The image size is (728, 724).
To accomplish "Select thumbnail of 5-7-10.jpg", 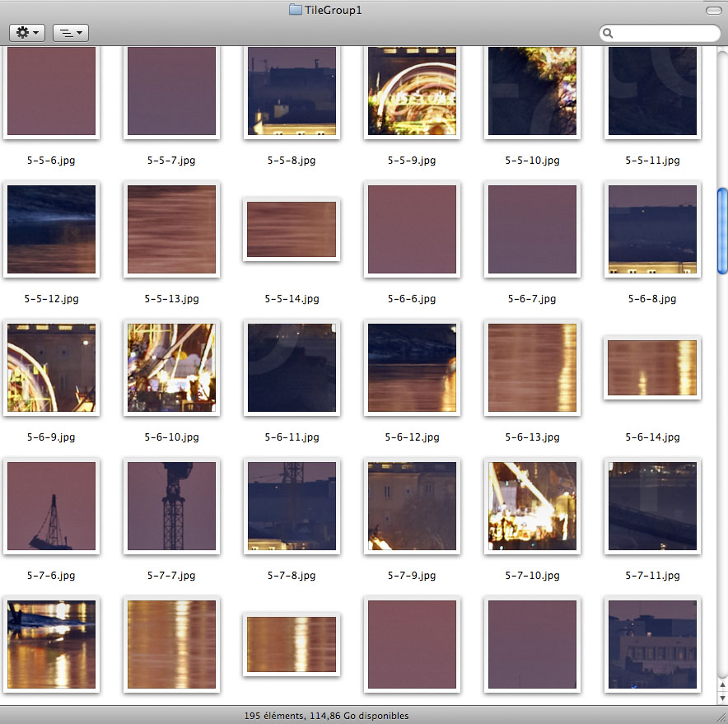I will click(532, 507).
